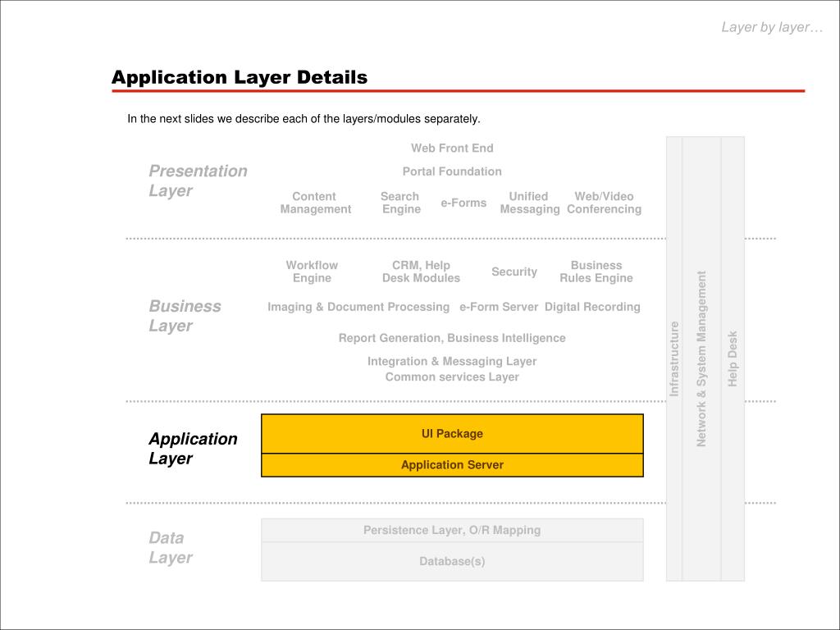This screenshot has width=840, height=630.
Task: Click the 'In the next slides' sentence
Action: tap(304, 119)
